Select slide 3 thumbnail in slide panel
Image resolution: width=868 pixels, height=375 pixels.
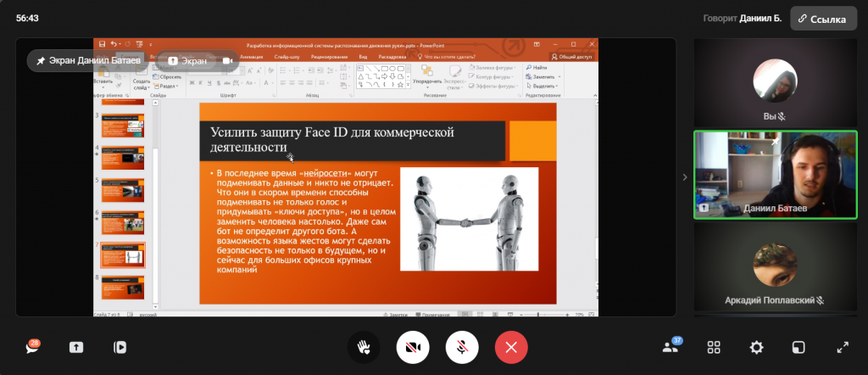pyautogui.click(x=123, y=126)
